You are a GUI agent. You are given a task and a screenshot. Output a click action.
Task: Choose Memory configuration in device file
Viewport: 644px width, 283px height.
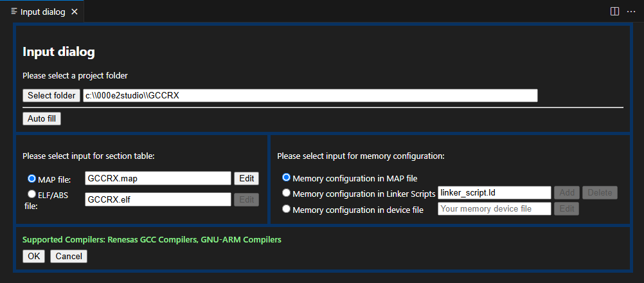[287, 209]
